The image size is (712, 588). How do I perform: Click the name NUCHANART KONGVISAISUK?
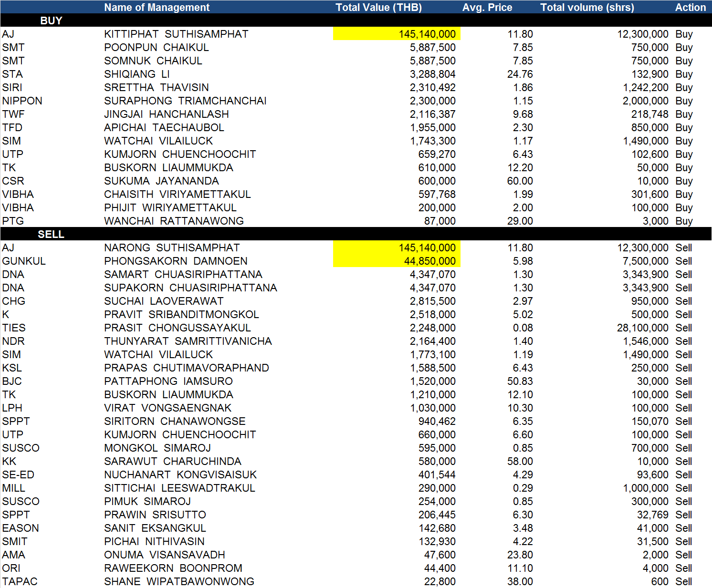point(180,475)
